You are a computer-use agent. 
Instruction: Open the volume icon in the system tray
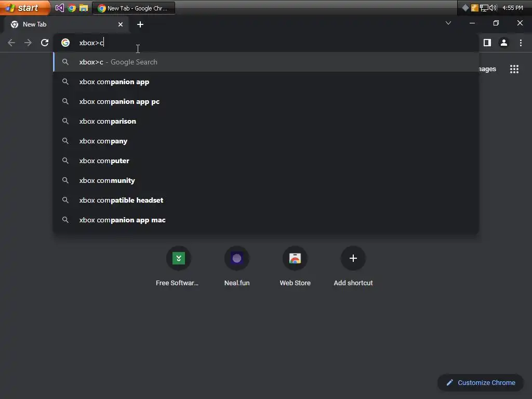493,8
